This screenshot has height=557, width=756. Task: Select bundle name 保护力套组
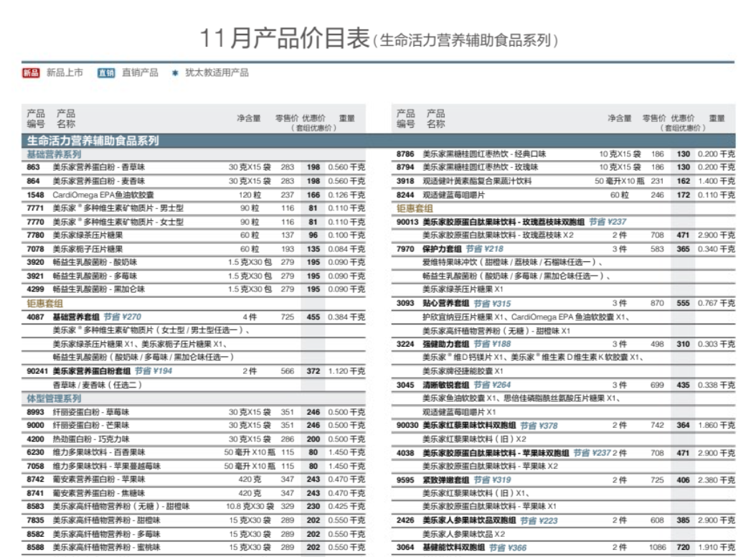(442, 249)
